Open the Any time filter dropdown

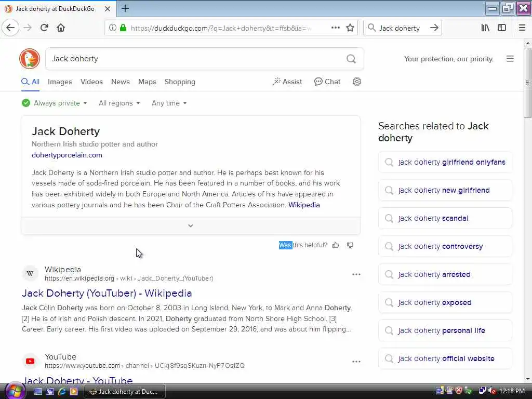pos(169,103)
